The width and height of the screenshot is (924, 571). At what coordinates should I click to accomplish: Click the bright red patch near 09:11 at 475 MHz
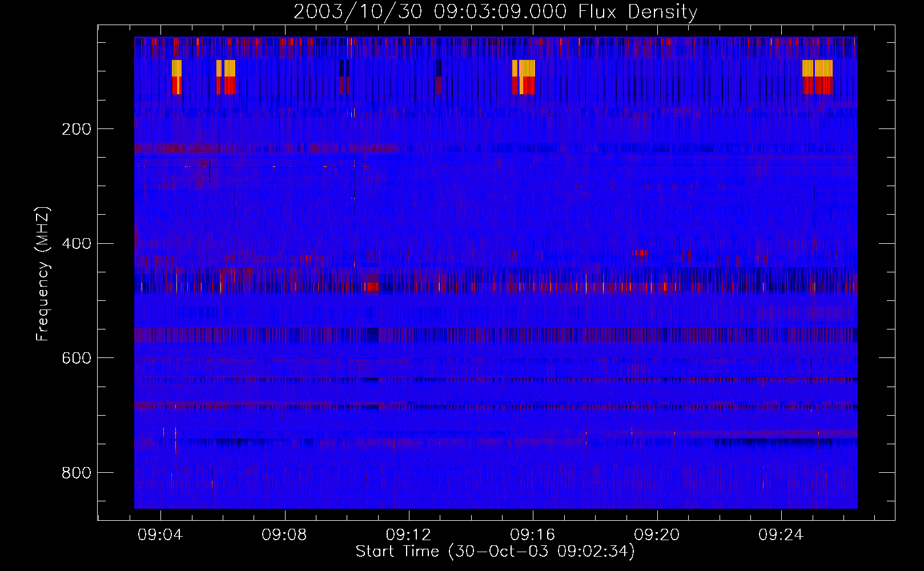point(371,287)
